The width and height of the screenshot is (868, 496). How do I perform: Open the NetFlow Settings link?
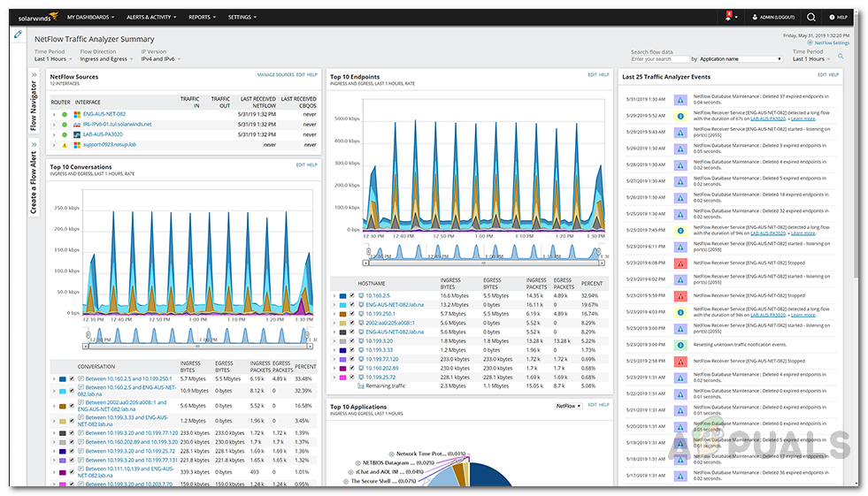[831, 42]
